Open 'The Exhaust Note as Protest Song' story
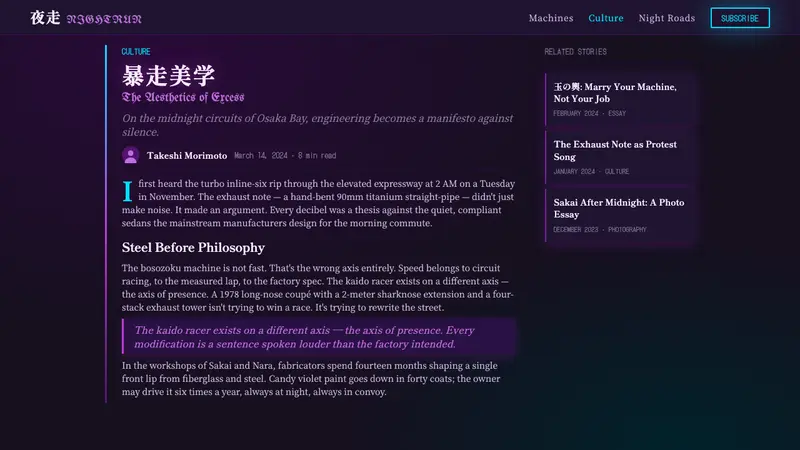 point(619,157)
